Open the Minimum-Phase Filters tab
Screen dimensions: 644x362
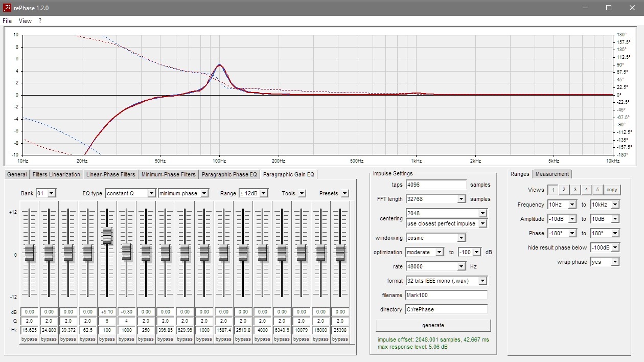point(168,174)
